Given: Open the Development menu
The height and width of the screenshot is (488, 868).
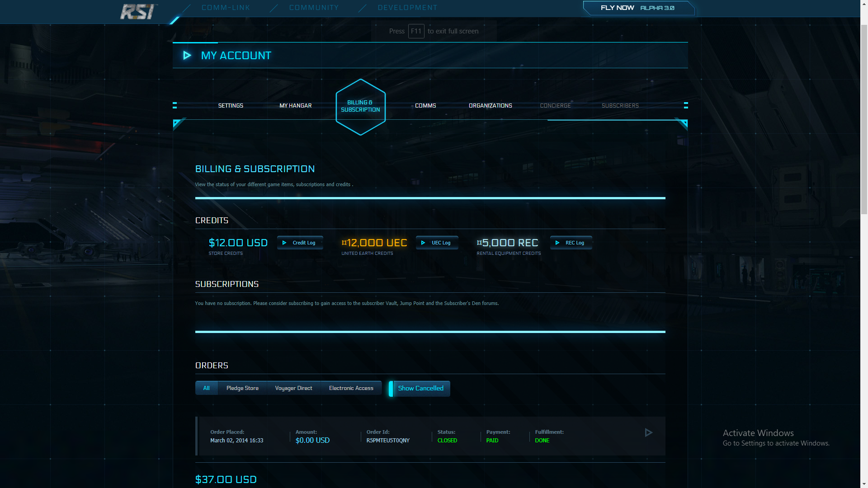Looking at the screenshot, I should 407,8.
